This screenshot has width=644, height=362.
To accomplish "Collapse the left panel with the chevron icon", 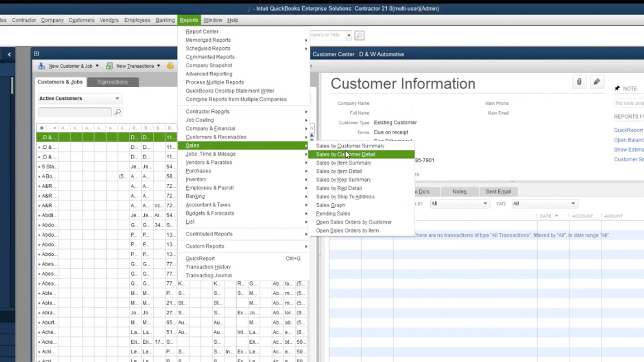I will (9, 54).
